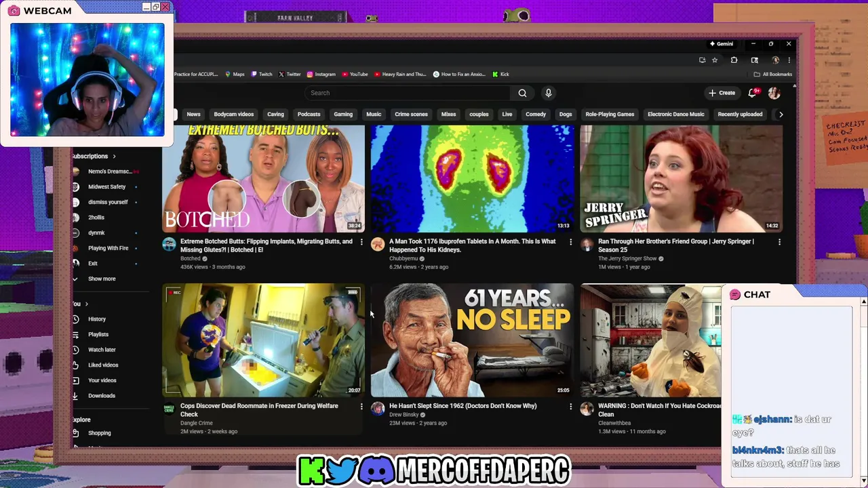This screenshot has height=488, width=868.
Task: Open the History icon in sidebar
Action: click(x=75, y=319)
